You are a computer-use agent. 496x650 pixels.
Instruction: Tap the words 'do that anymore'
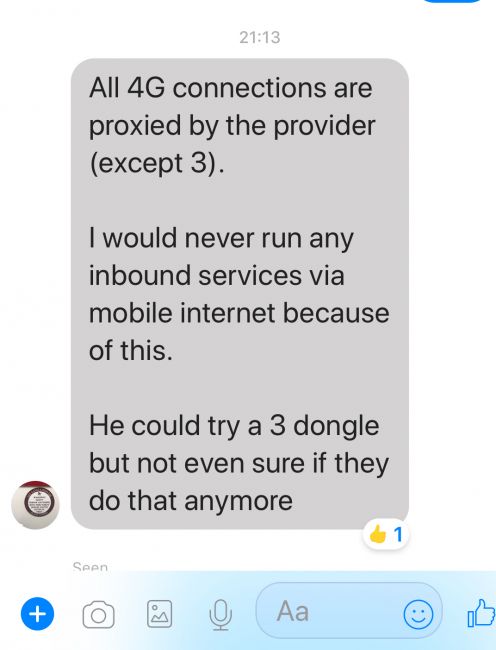[x=191, y=500]
